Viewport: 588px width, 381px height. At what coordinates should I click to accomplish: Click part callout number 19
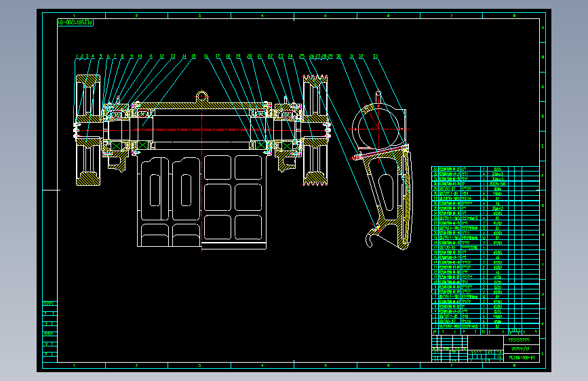(x=238, y=56)
